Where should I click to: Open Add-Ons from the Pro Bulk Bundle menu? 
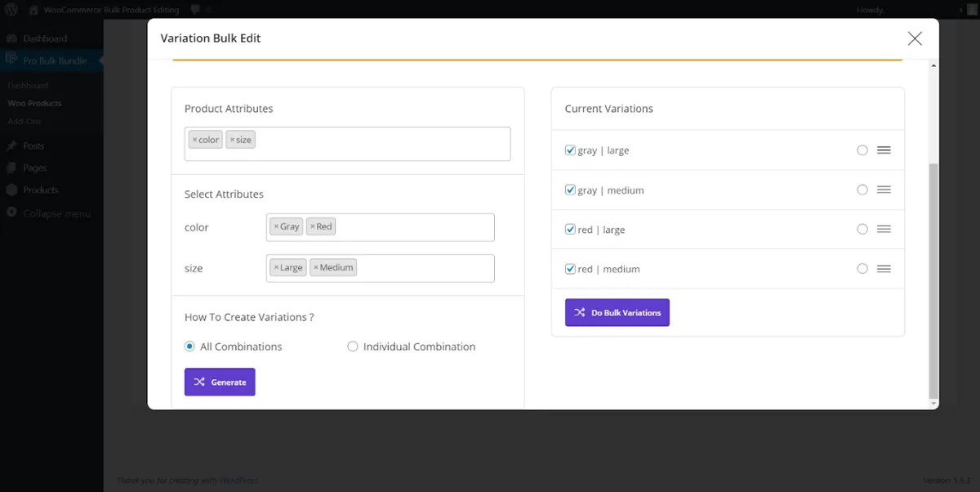tap(24, 121)
